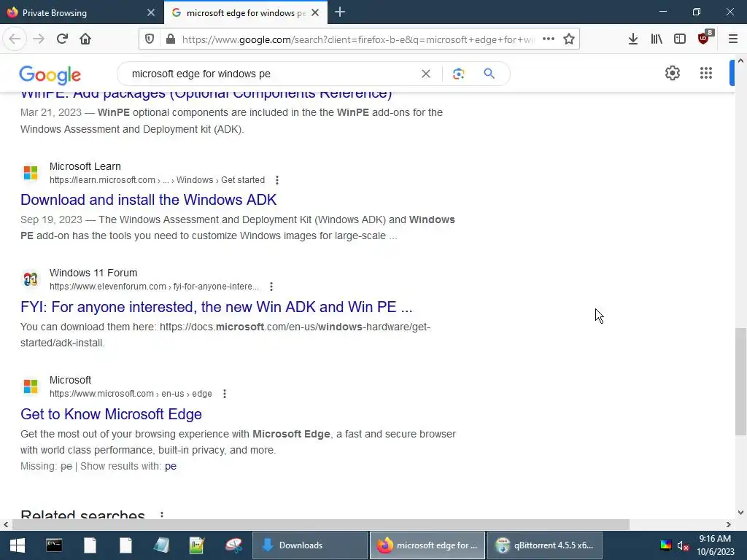Viewport: 747px width, 560px height.
Task: Click the elevenforum.com breadcrumb URL
Action: [154, 287]
